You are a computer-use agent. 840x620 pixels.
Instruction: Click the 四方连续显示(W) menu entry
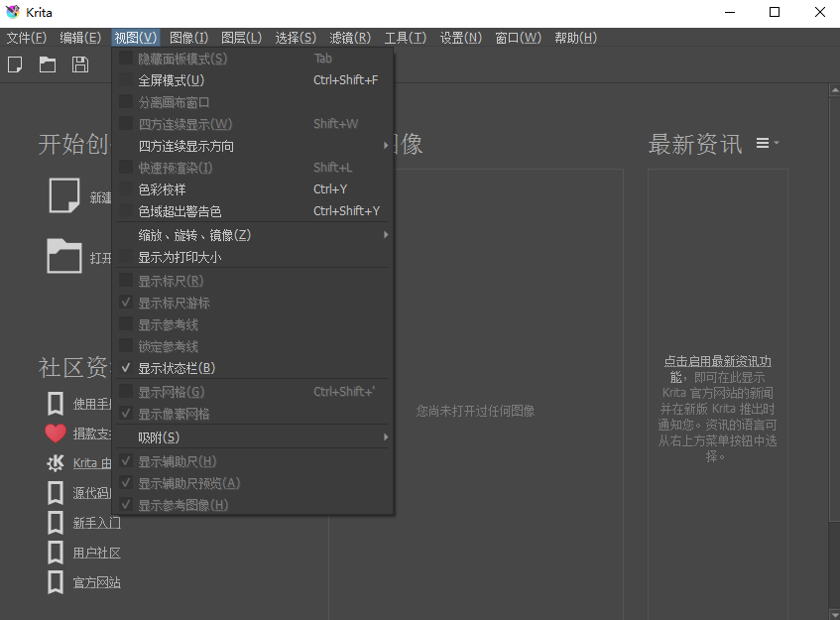[x=252, y=124]
